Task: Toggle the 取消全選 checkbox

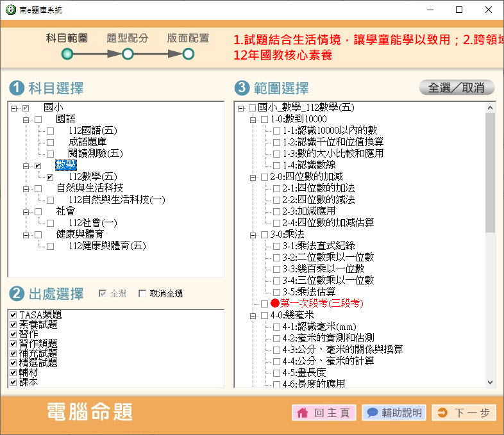Action: 142,294
